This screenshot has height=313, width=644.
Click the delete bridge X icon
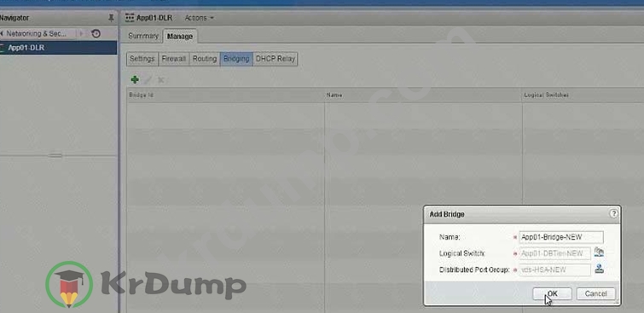[160, 79]
